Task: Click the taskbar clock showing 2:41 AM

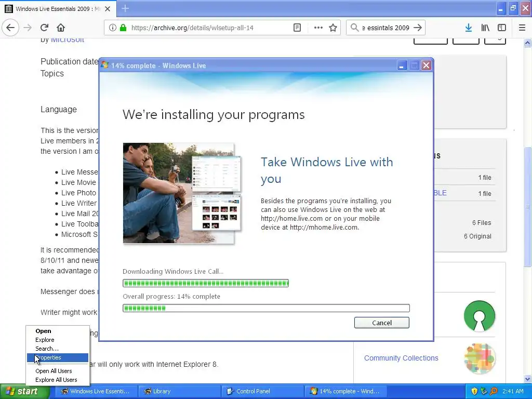Action: point(513,391)
